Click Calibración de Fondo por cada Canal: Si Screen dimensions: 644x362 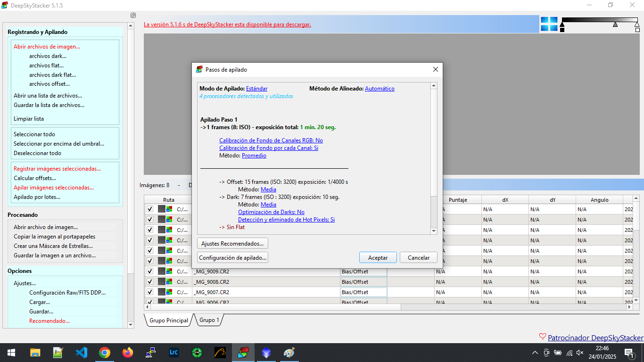[x=269, y=148]
